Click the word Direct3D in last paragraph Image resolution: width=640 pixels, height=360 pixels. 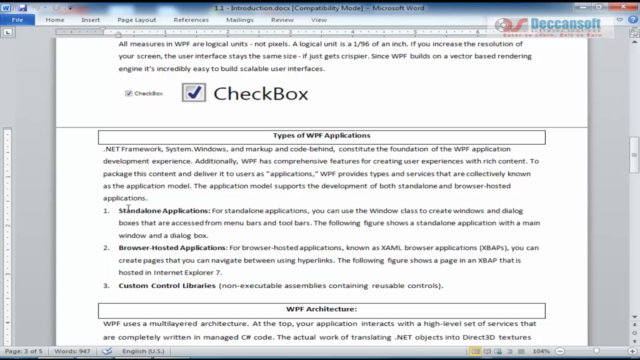click(x=479, y=337)
